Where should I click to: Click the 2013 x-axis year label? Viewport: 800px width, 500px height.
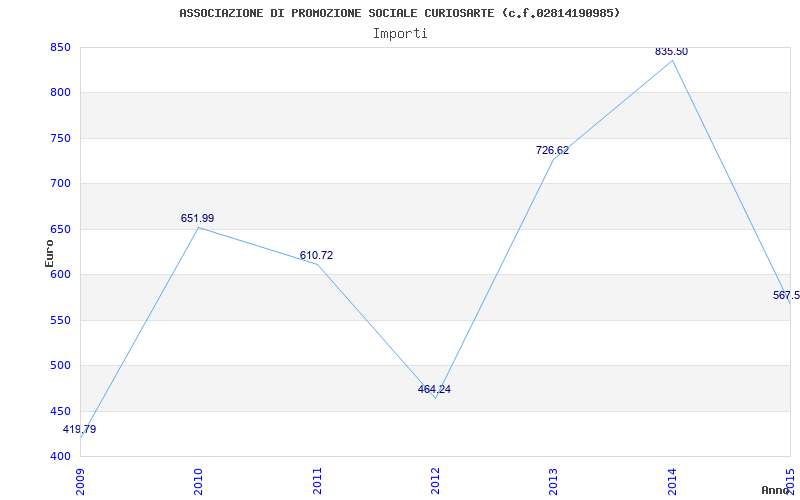point(554,481)
